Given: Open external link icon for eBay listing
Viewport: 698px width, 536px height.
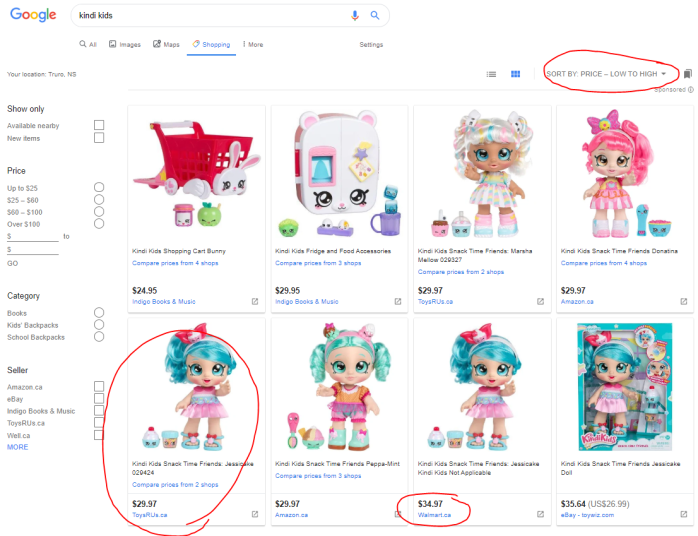Looking at the screenshot, I should 683,515.
